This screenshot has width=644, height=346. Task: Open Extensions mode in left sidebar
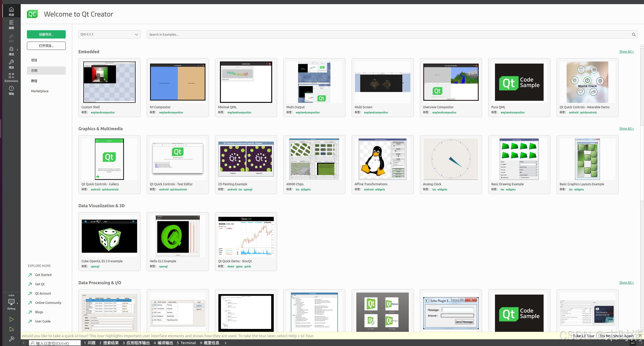[11, 77]
